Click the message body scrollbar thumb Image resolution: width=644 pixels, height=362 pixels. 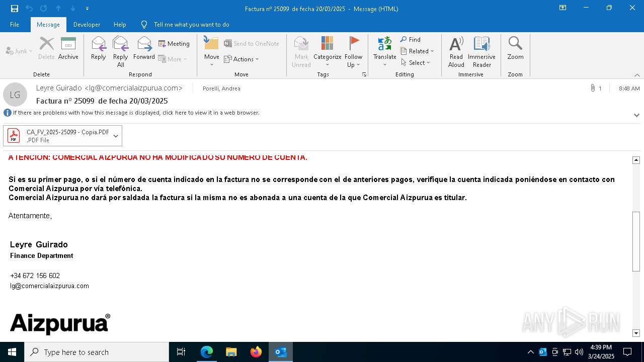tap(636, 241)
